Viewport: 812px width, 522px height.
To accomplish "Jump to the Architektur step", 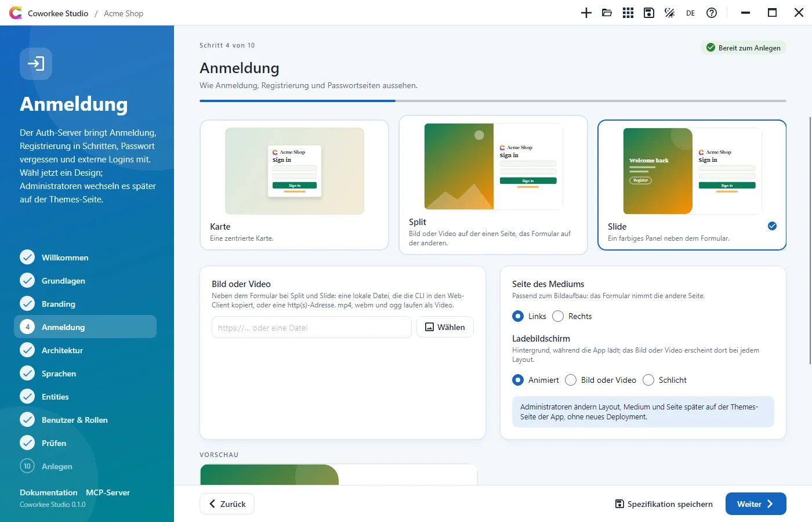I will (x=85, y=350).
